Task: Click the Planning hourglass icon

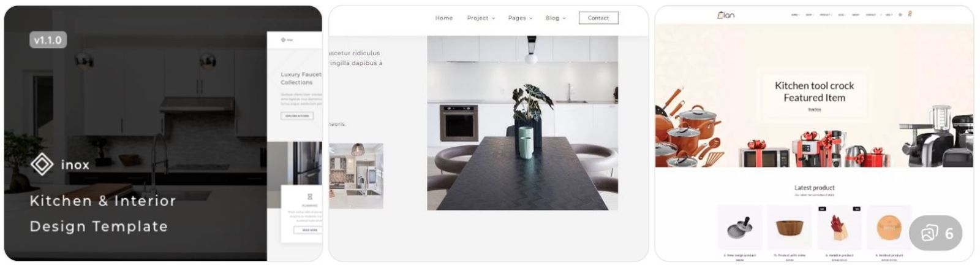Action: tap(310, 197)
